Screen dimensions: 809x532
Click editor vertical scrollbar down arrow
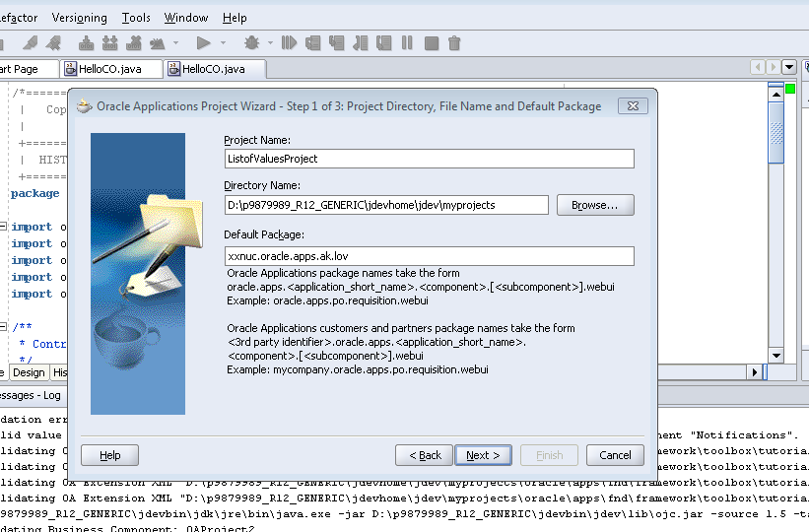point(775,356)
